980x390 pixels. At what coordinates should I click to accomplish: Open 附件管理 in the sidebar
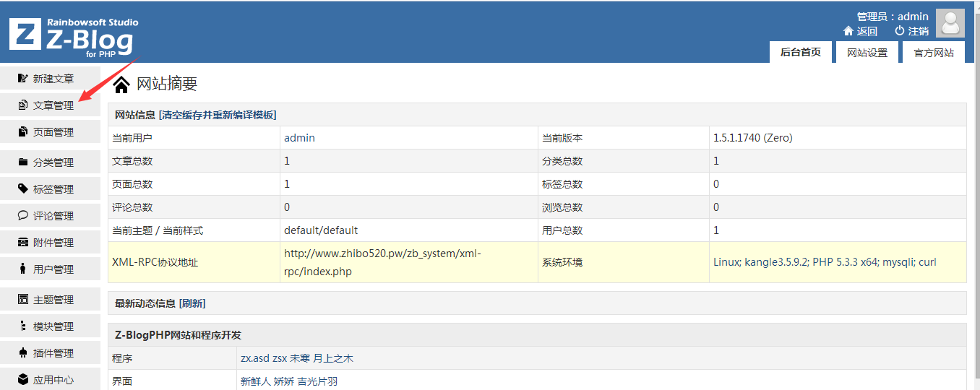click(53, 243)
